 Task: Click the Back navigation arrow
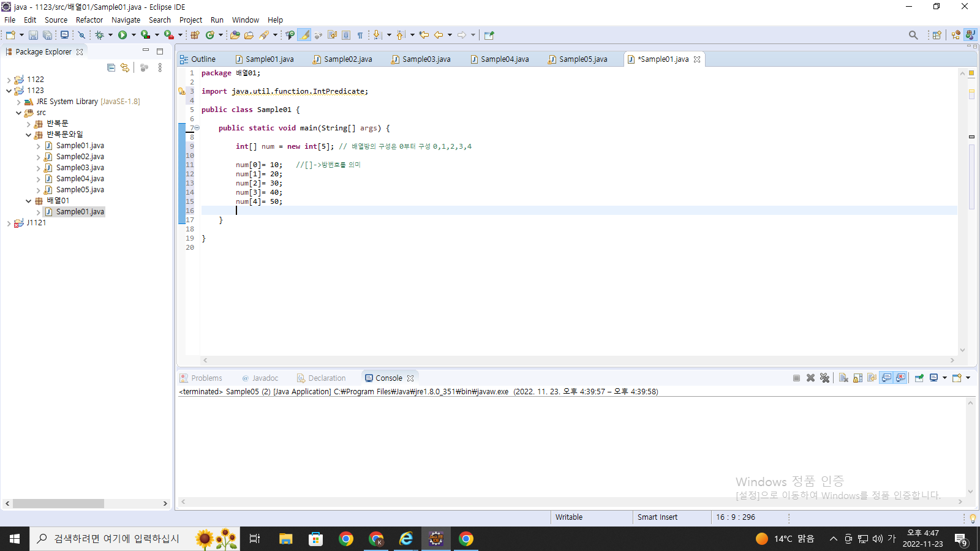click(x=439, y=35)
